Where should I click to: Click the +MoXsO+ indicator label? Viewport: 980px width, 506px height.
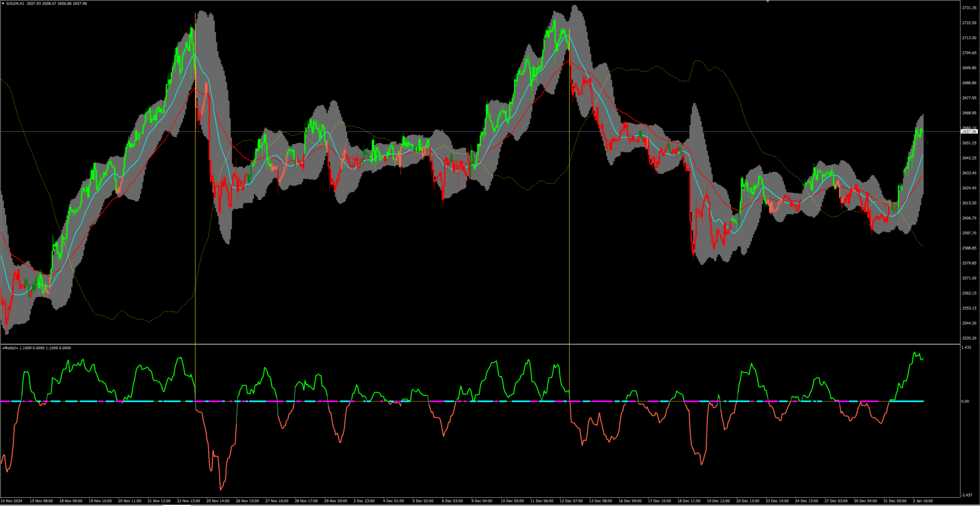(10, 348)
